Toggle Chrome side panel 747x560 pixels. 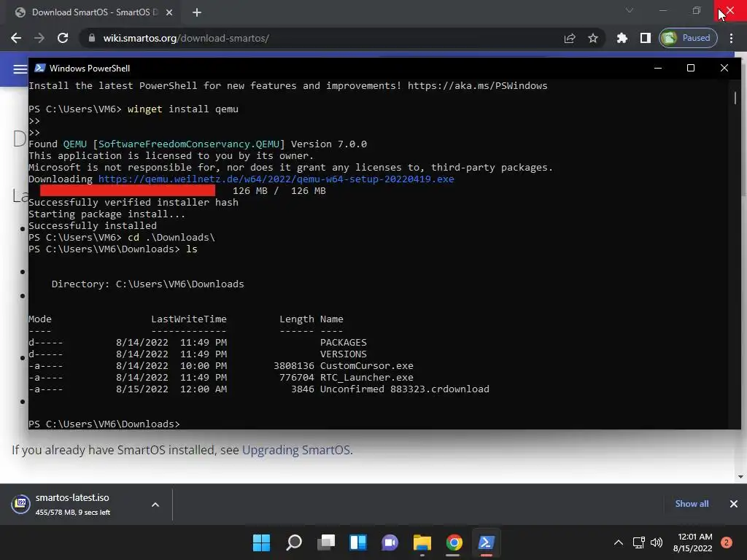[645, 38]
